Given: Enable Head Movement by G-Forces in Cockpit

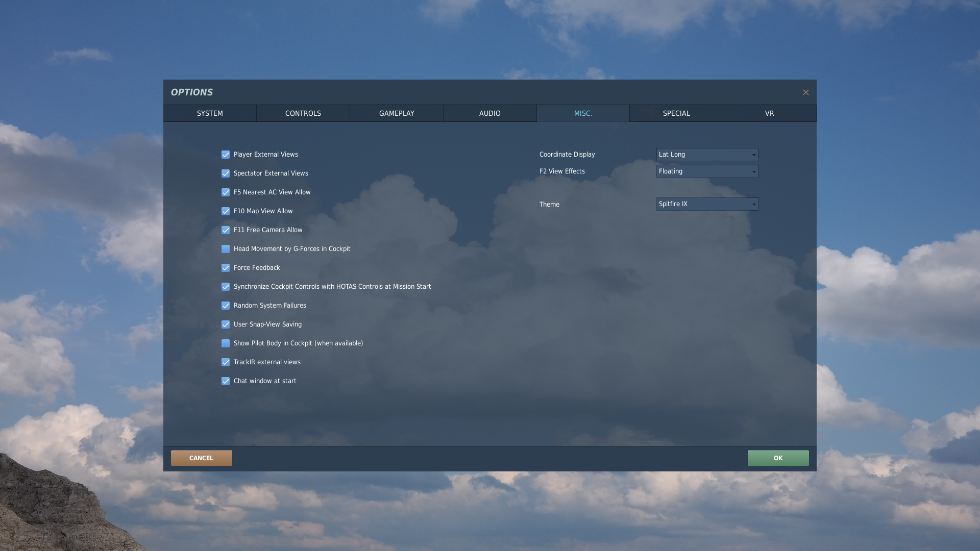Looking at the screenshot, I should 226,249.
